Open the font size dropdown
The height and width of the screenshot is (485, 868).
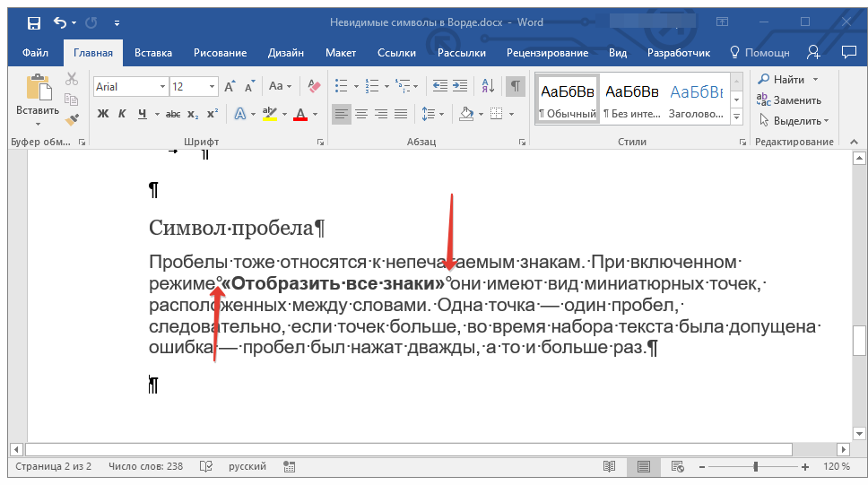click(212, 87)
